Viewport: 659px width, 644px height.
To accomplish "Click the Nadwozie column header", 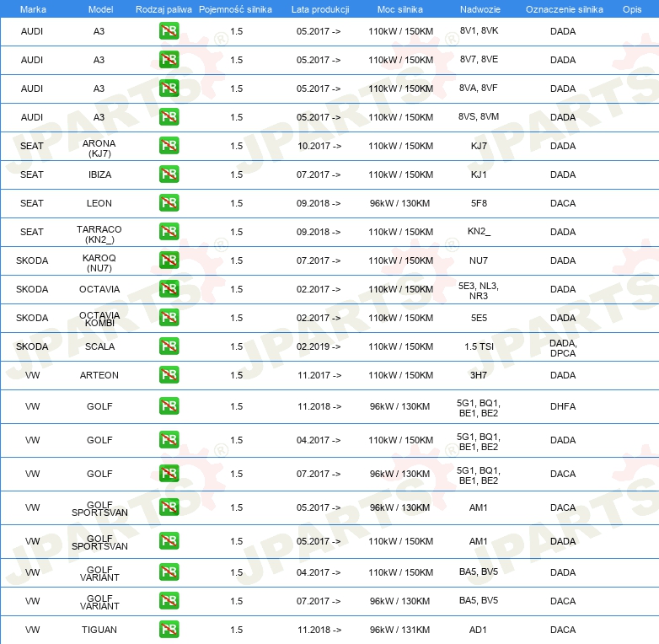I will [480, 9].
